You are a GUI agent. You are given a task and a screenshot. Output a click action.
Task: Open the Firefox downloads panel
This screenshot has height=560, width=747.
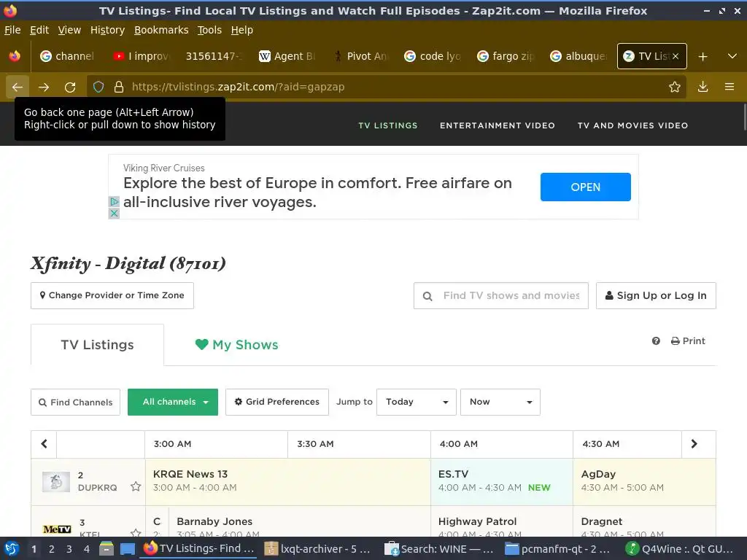point(703,87)
